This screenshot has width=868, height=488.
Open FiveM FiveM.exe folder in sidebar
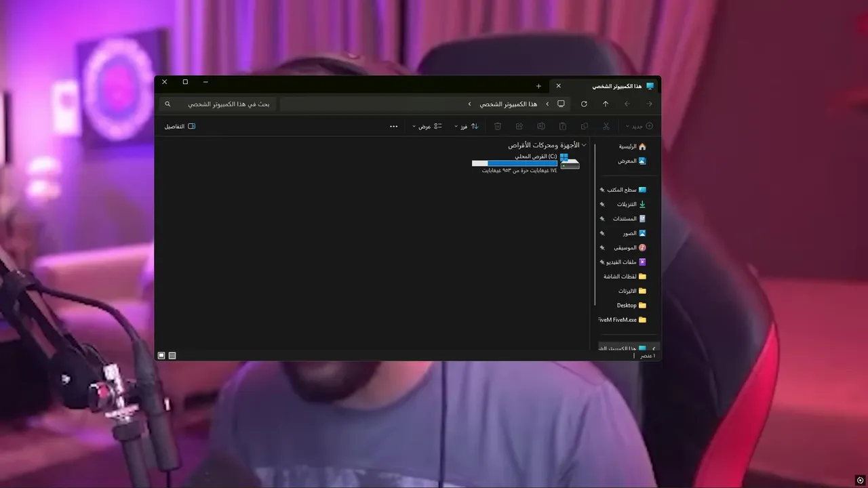pos(623,320)
